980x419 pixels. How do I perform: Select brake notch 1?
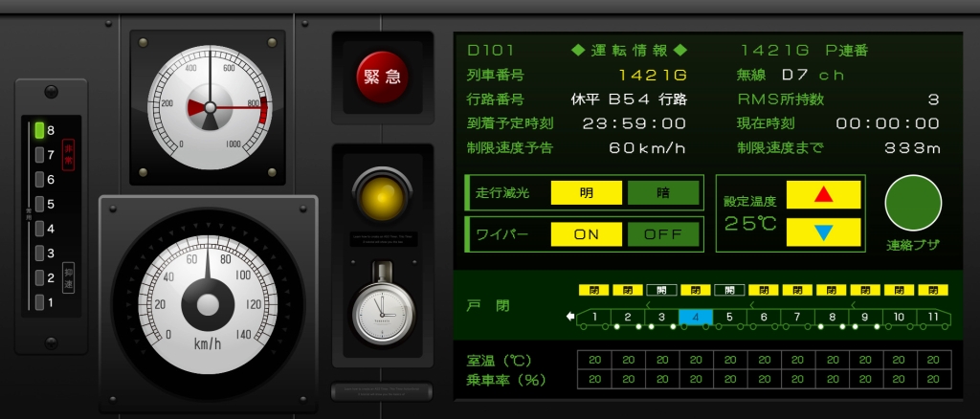pyautogui.click(x=39, y=302)
